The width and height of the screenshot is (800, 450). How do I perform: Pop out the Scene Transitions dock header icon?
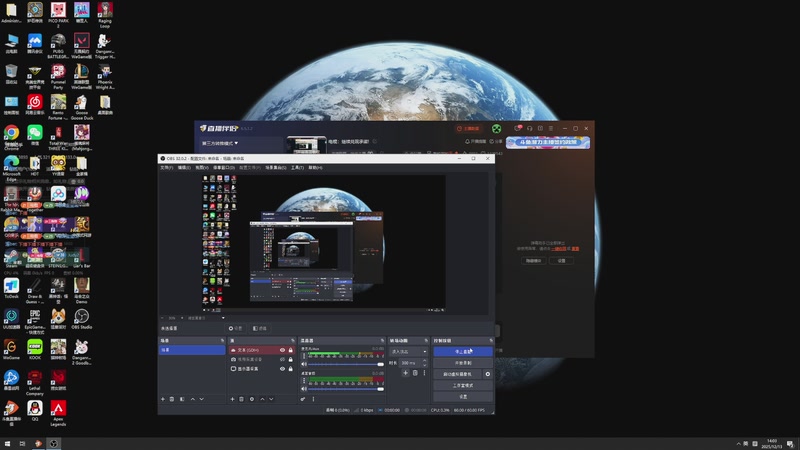426,340
